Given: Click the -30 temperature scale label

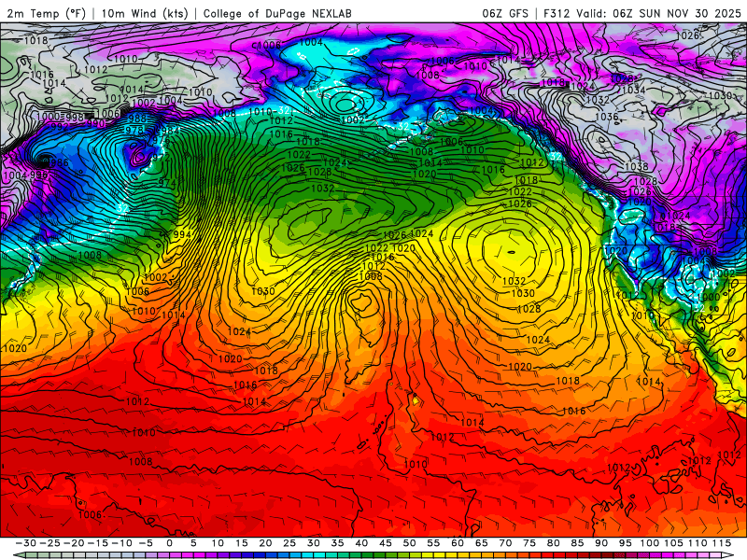Looking at the screenshot, I should click(26, 543).
